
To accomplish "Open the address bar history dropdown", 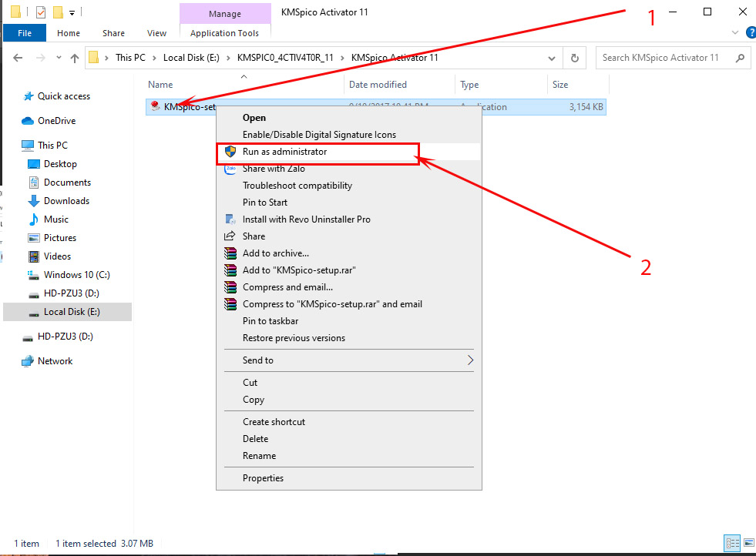I will coord(552,58).
